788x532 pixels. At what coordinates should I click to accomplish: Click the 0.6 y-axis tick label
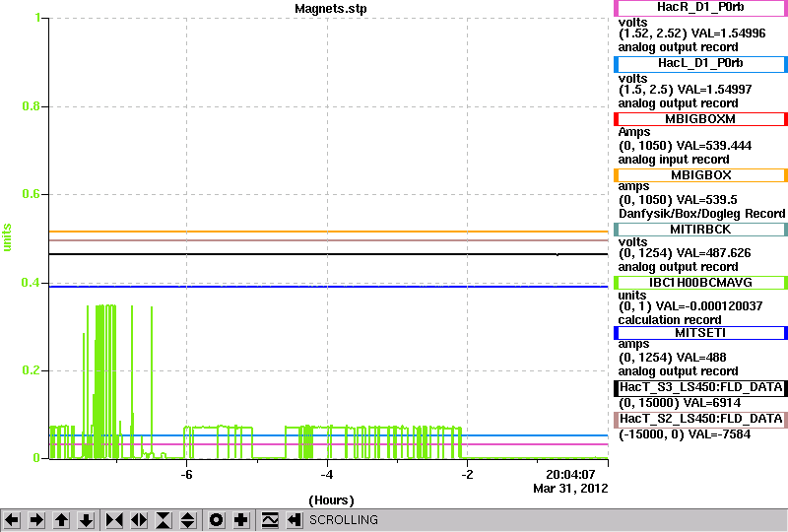pos(31,195)
